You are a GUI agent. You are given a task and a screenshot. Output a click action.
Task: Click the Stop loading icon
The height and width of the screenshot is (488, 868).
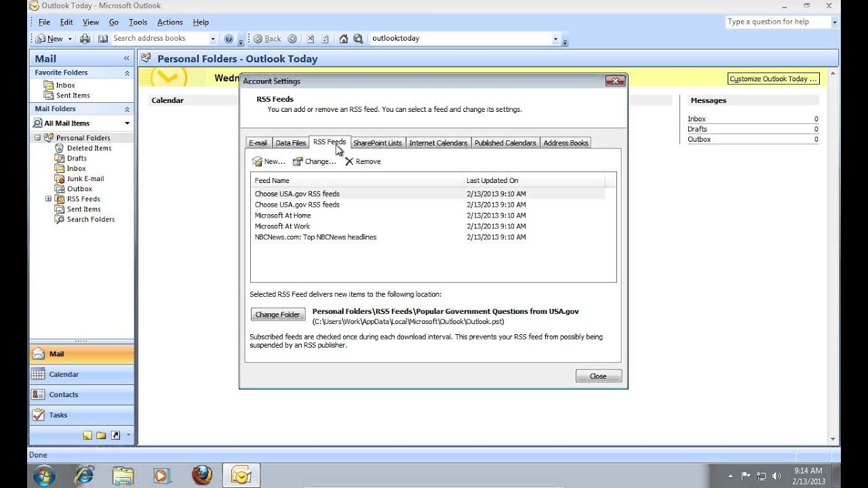click(311, 39)
